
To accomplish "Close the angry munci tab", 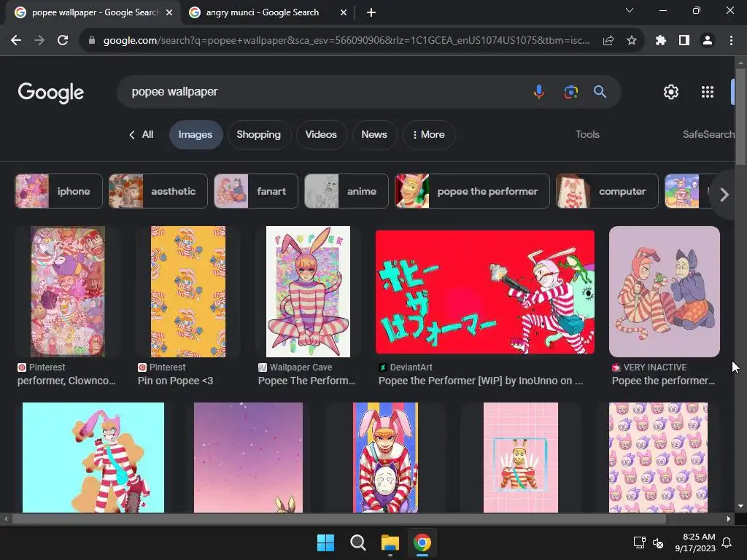I will [344, 12].
